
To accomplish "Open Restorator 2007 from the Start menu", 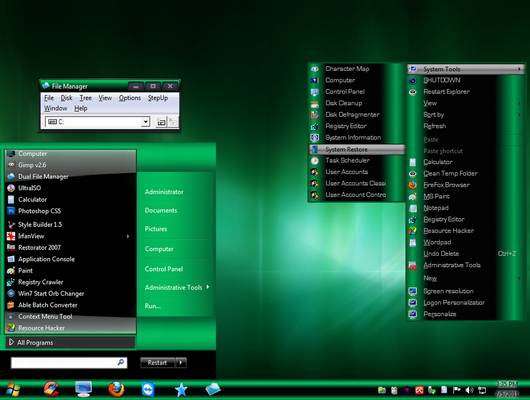I will pyautogui.click(x=70, y=248).
